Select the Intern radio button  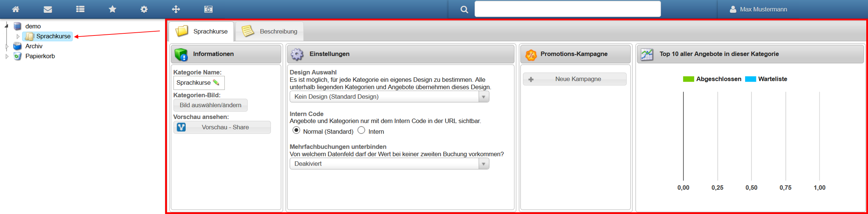pos(361,131)
